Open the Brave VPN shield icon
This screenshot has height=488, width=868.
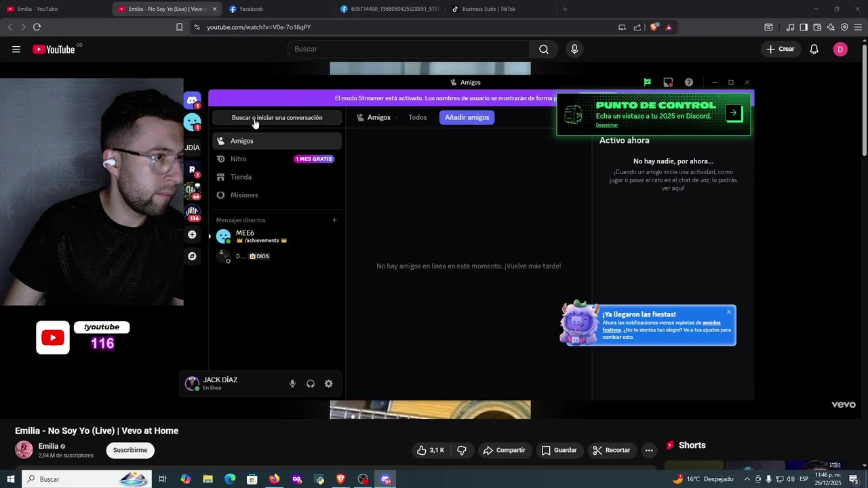pyautogui.click(x=844, y=27)
